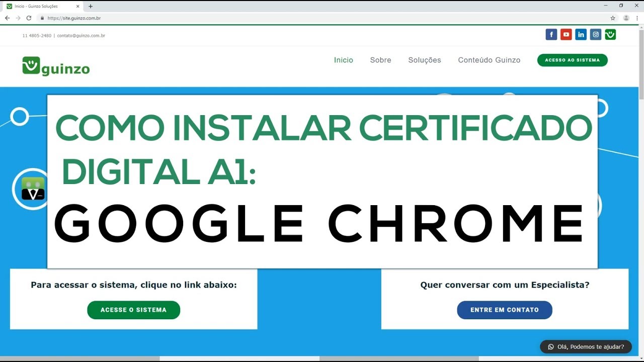The width and height of the screenshot is (644, 362).
Task: Go back with browser back arrow
Action: (x=7, y=18)
